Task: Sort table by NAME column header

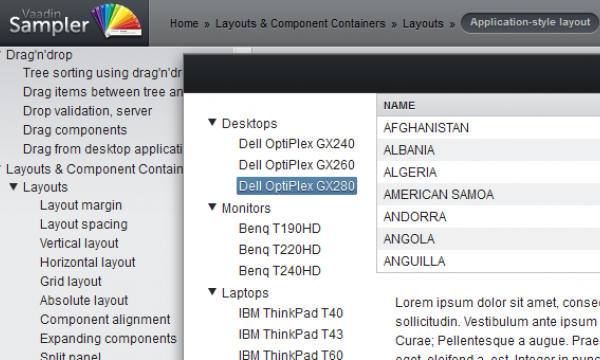Action: tap(488, 105)
